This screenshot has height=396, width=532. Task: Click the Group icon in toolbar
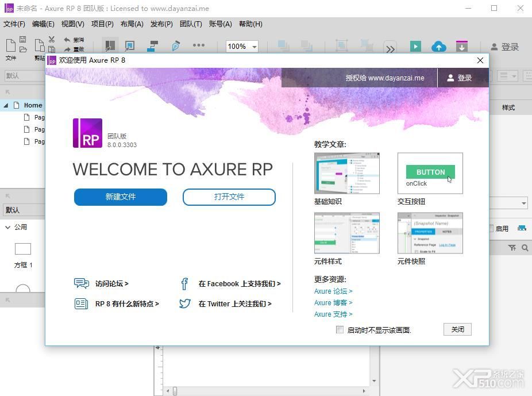click(342, 45)
